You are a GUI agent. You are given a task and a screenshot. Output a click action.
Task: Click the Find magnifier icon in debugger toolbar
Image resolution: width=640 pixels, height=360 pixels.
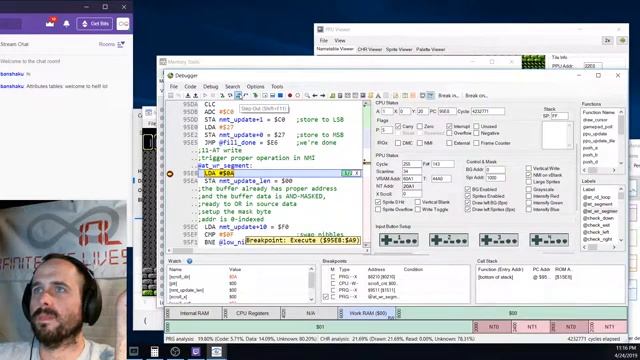pos(307,96)
